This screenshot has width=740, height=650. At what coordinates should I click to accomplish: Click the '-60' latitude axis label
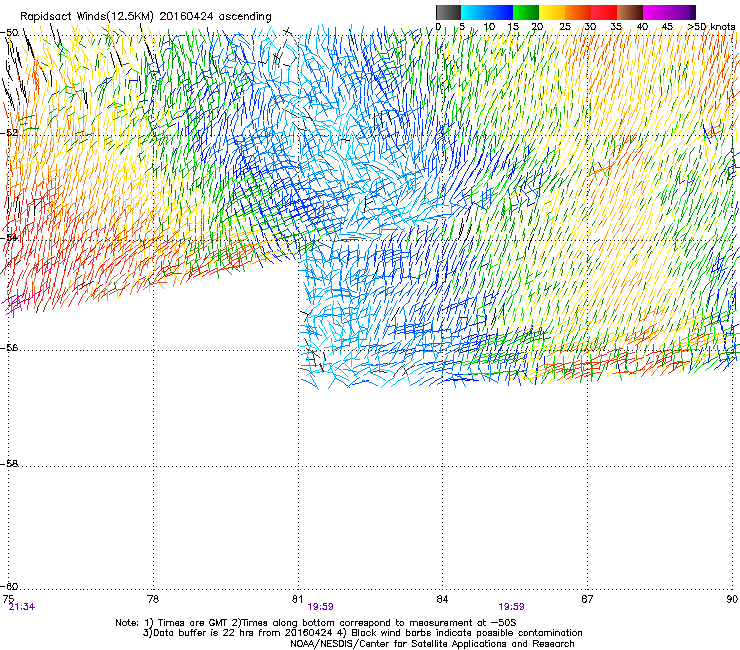click(9, 587)
